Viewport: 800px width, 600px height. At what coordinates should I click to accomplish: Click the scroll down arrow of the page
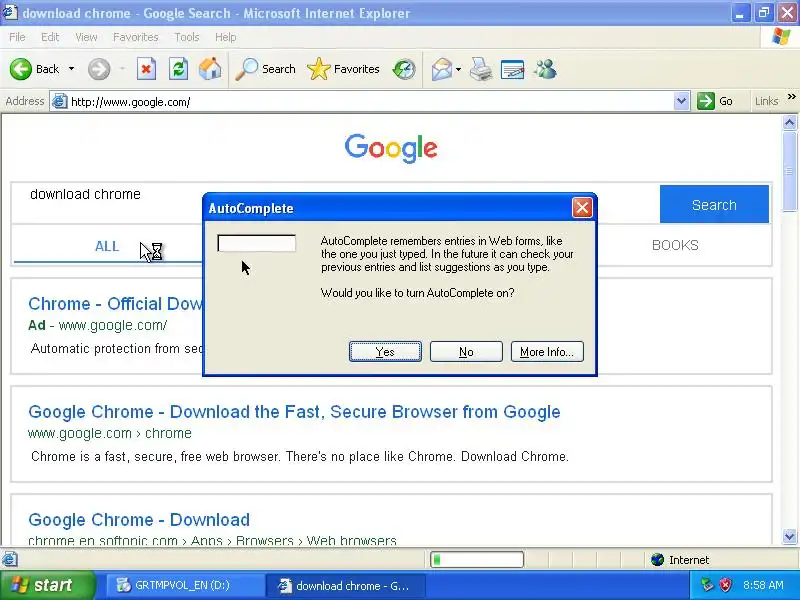[789, 536]
